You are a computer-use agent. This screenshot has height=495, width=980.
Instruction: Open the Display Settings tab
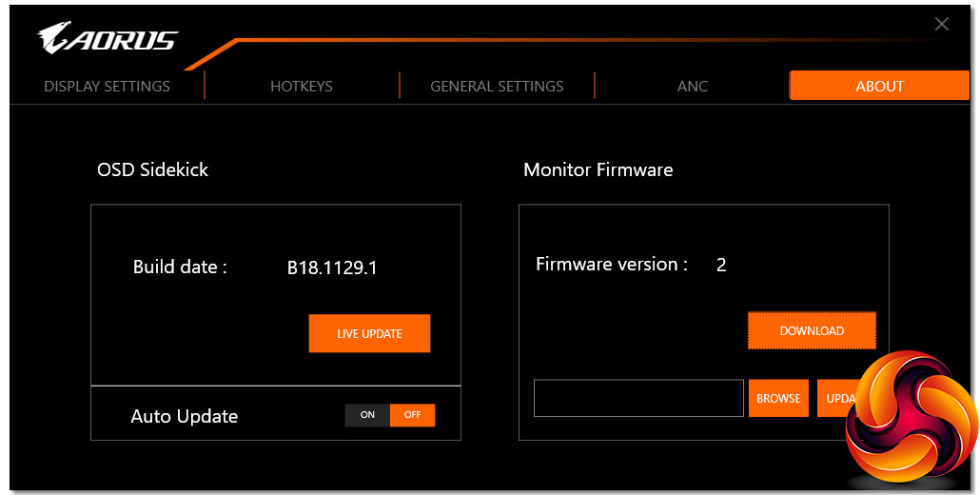tap(107, 87)
